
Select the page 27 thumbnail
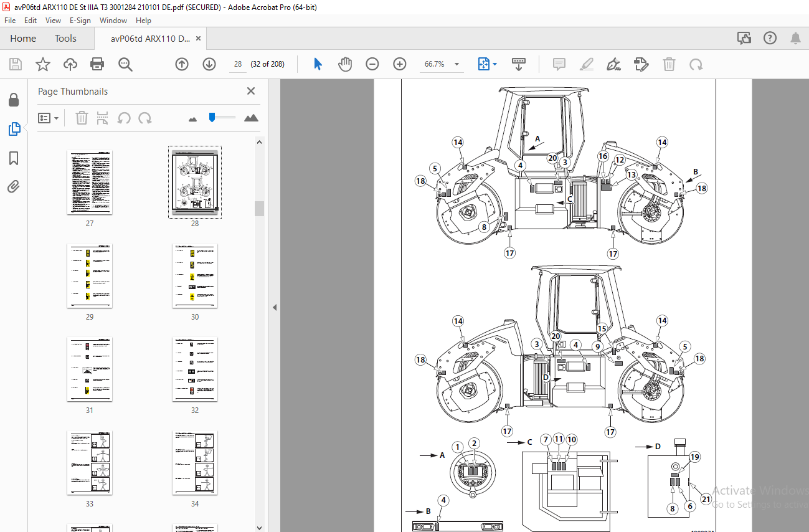click(90, 183)
